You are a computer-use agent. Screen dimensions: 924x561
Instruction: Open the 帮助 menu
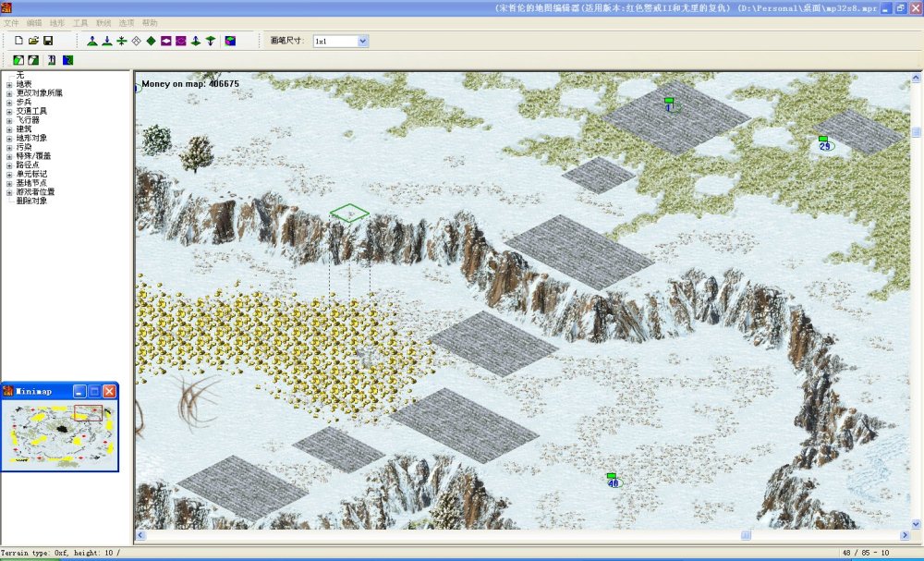pos(150,23)
